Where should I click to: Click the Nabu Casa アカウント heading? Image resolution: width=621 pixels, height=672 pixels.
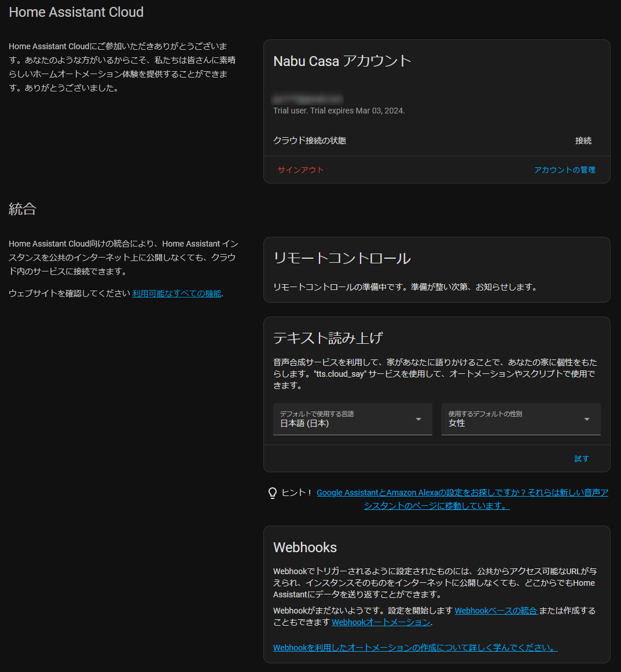pos(342,61)
